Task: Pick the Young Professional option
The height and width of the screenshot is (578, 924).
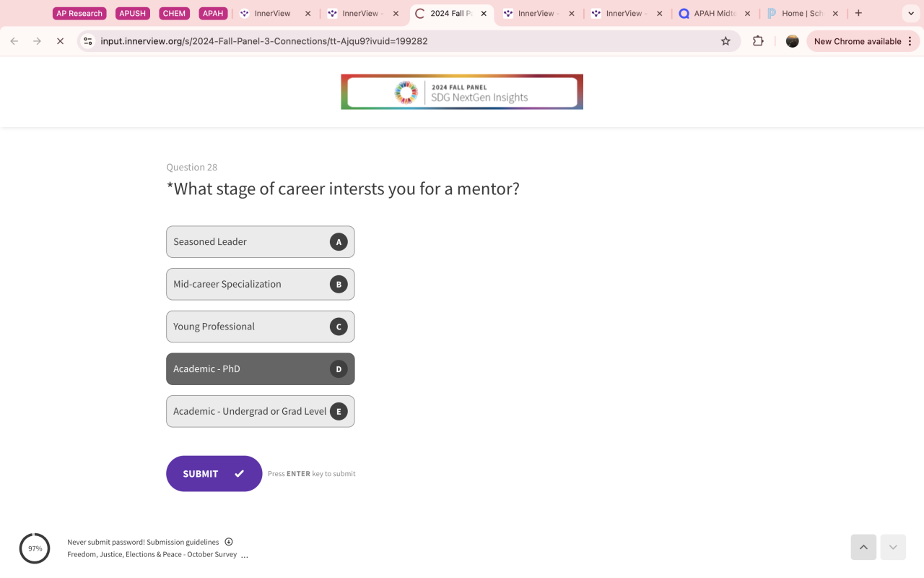Action: point(261,327)
